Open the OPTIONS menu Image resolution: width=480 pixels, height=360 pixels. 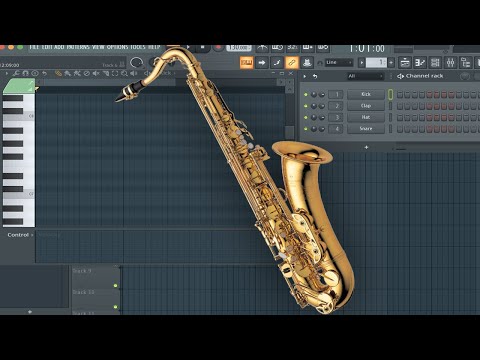tap(117, 47)
